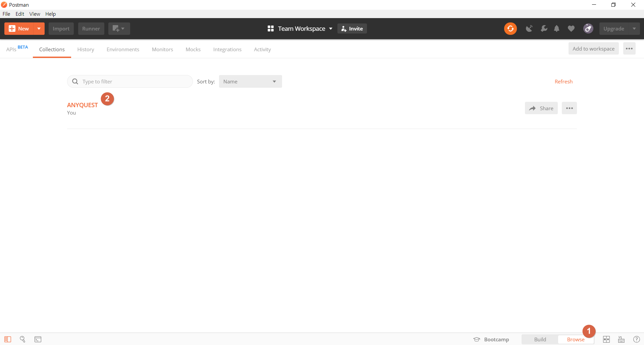Switch to two-pane layout icon

pos(606,339)
